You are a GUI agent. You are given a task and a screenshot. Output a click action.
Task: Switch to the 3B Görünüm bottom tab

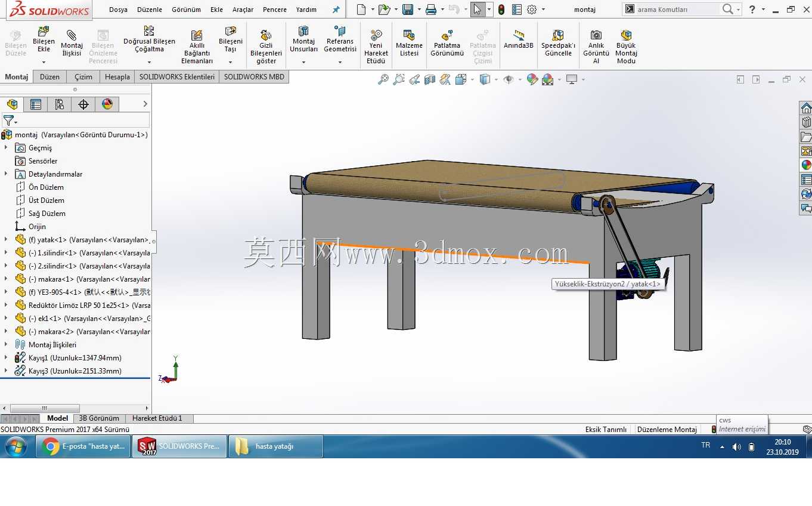coord(99,418)
